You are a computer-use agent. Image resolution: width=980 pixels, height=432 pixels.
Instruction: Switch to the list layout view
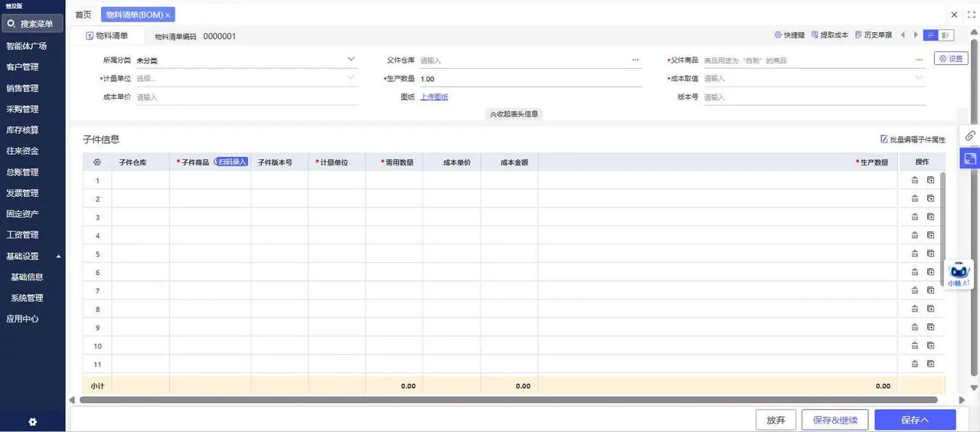[x=946, y=35]
